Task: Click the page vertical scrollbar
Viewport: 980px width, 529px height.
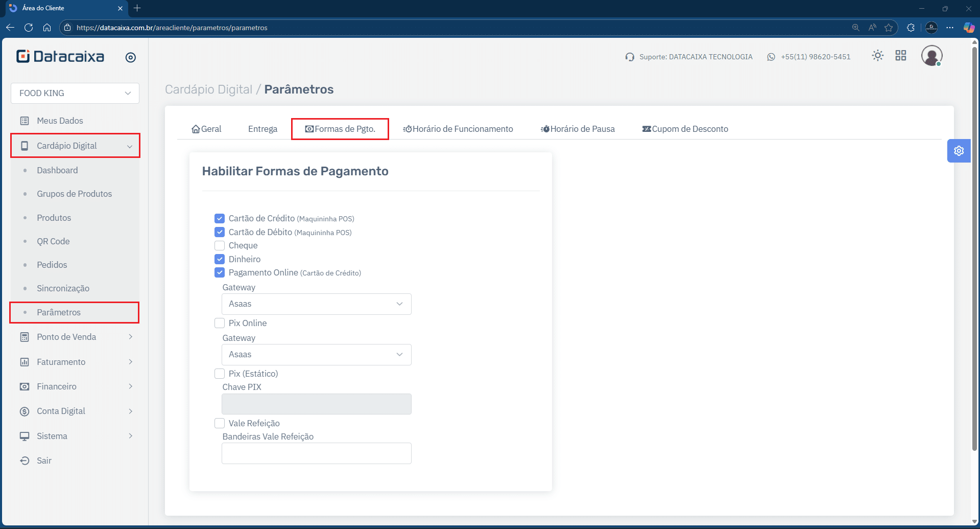Action: pyautogui.click(x=974, y=245)
